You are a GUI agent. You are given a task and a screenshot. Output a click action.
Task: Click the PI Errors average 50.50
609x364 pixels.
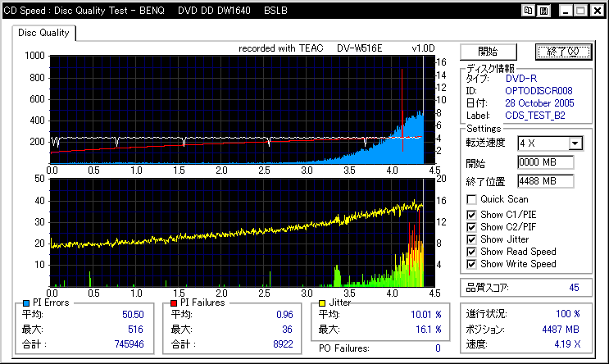[x=133, y=315]
